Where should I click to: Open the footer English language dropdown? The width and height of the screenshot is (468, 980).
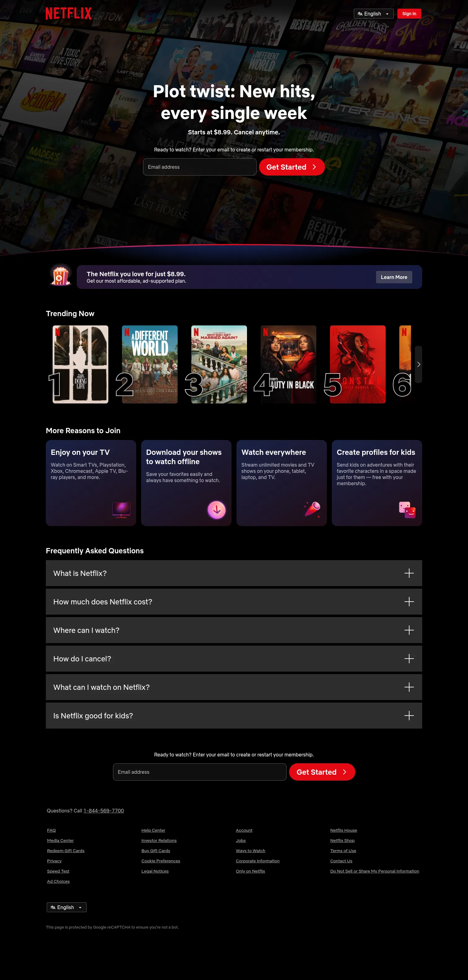tap(67, 907)
